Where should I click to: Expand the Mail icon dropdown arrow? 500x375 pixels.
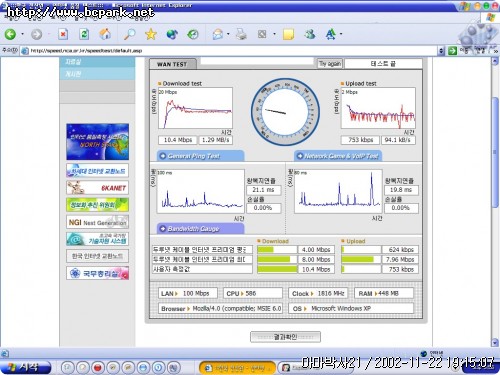click(228, 34)
